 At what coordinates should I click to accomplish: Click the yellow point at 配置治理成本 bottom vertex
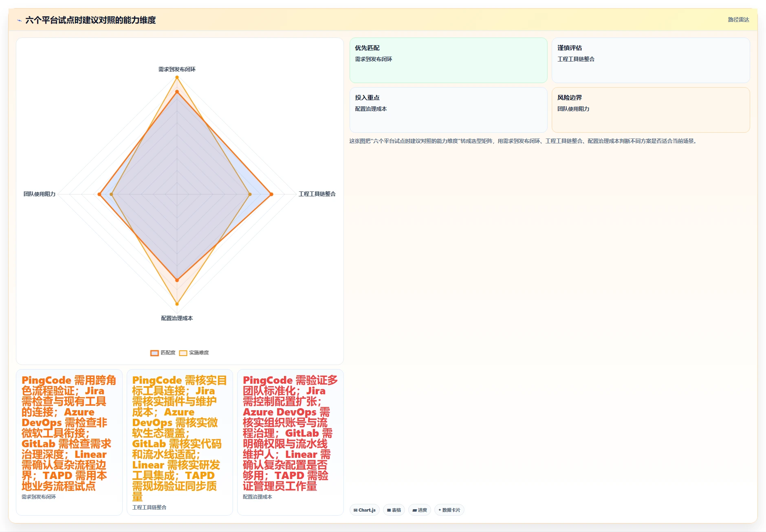tap(177, 304)
